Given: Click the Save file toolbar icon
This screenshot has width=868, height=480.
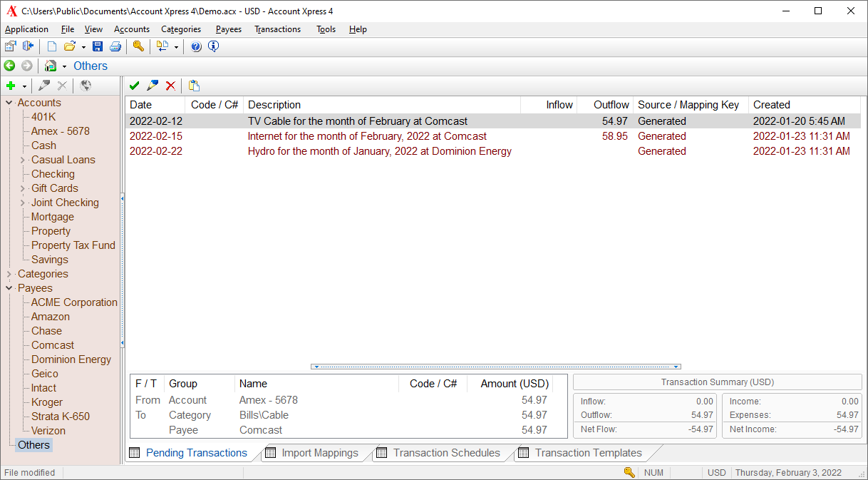Looking at the screenshot, I should click(x=98, y=46).
